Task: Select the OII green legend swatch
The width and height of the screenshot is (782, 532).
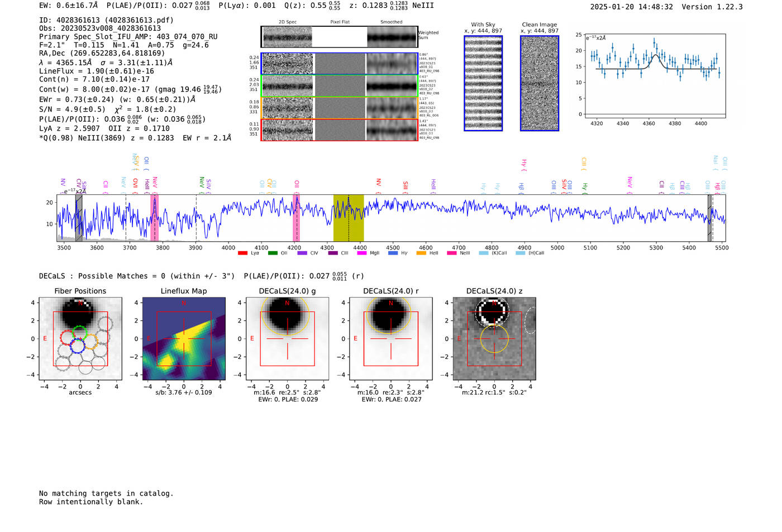Action: point(273,253)
